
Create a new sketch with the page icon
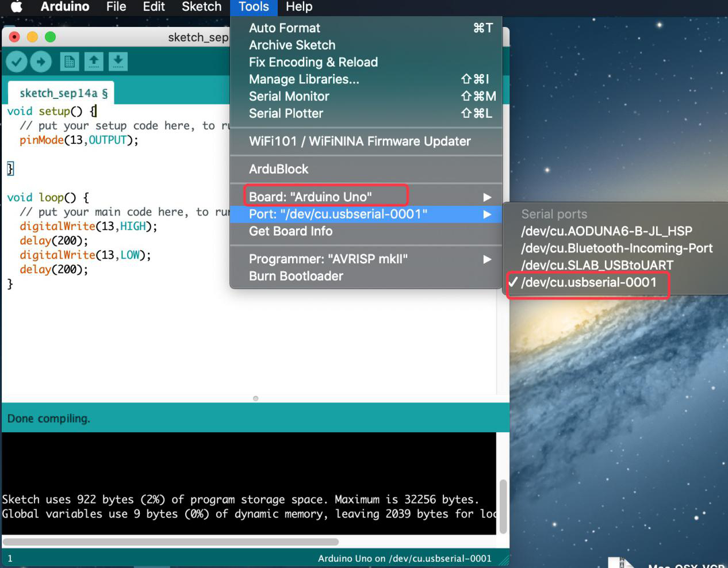70,62
